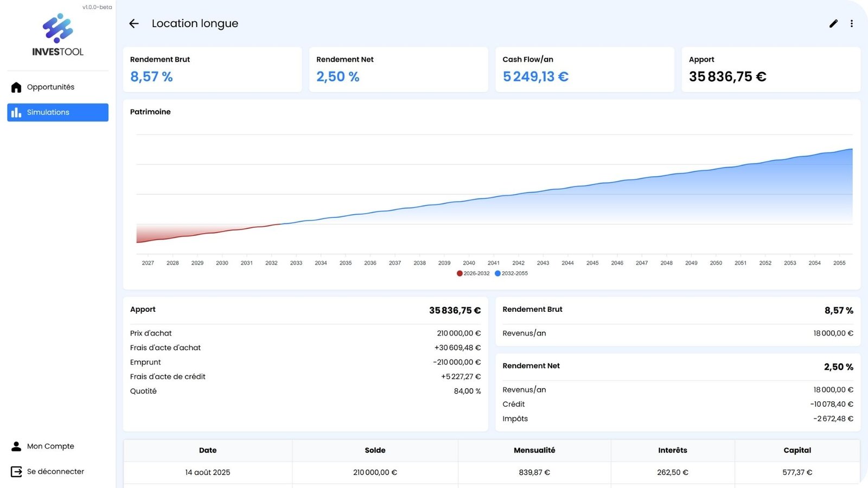
Task: Toggle the 2032-2055 blue legend series
Action: click(x=511, y=273)
